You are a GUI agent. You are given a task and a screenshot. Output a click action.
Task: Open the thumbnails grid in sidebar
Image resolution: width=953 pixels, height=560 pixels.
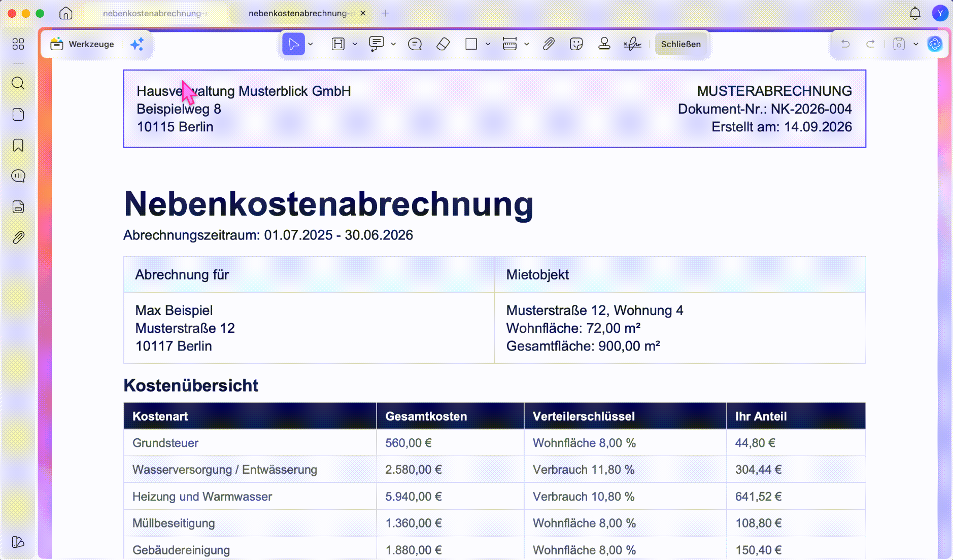pos(18,44)
